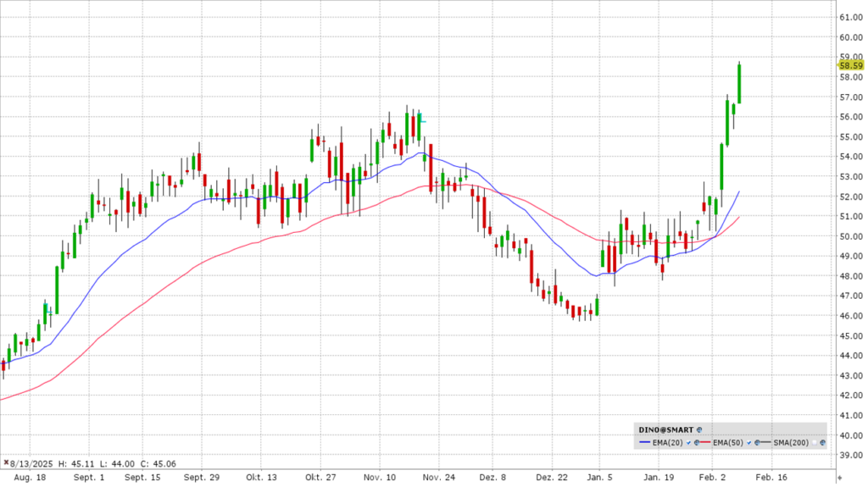Click the blue EMA(20) line color sample
Viewport: 868px width, 487px height.
pyautogui.click(x=644, y=442)
